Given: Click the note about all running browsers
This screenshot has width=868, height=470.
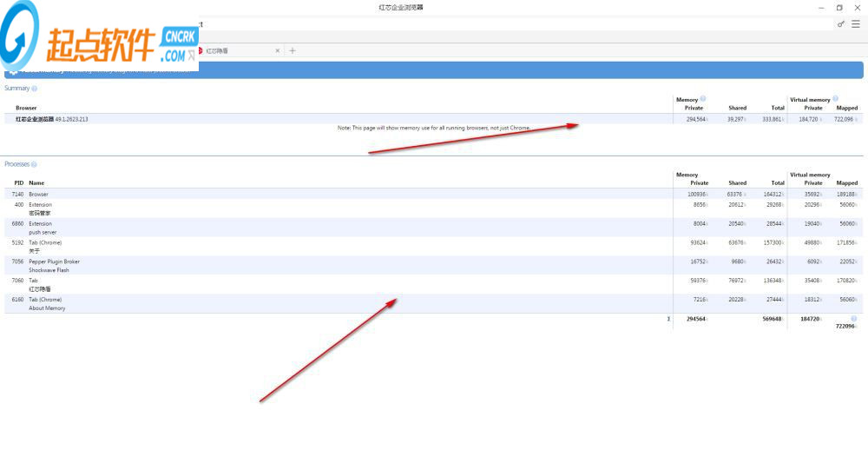Looking at the screenshot, I should click(433, 128).
